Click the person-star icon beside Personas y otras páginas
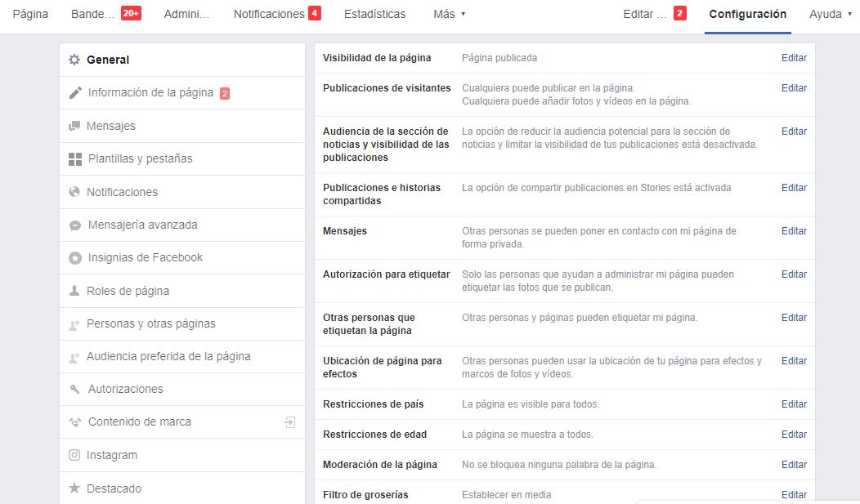Image resolution: width=860 pixels, height=504 pixels. click(x=74, y=324)
